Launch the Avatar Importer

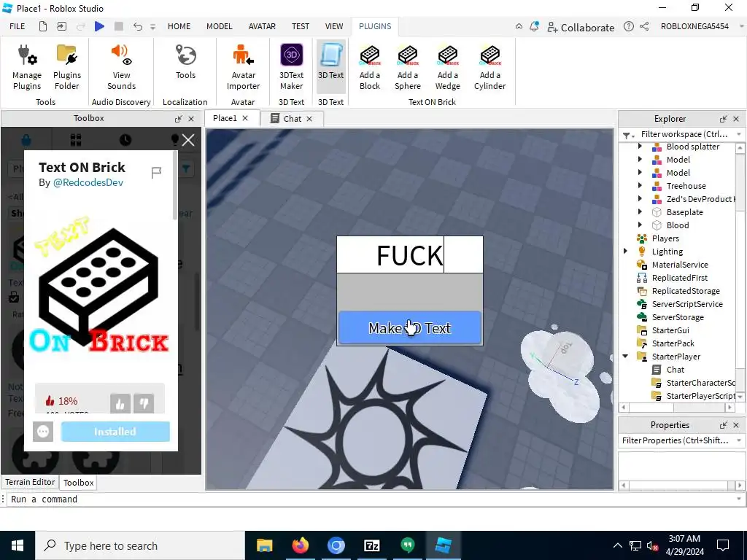243,68
